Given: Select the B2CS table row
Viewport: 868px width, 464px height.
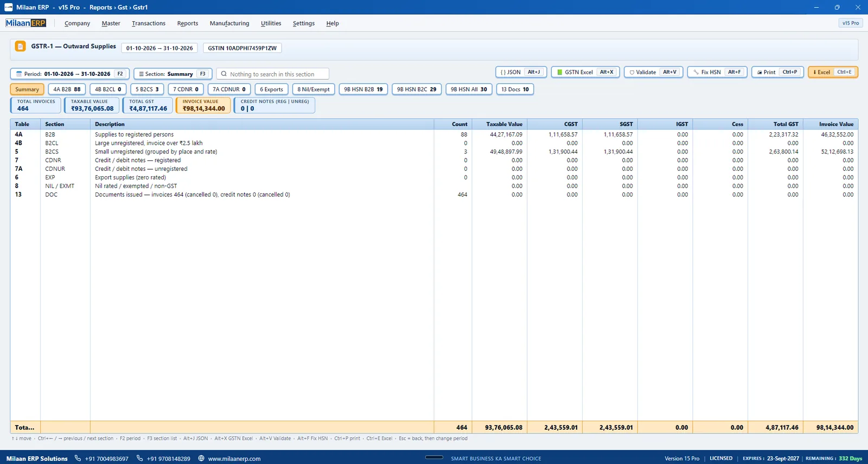Looking at the screenshot, I should click(x=434, y=152).
